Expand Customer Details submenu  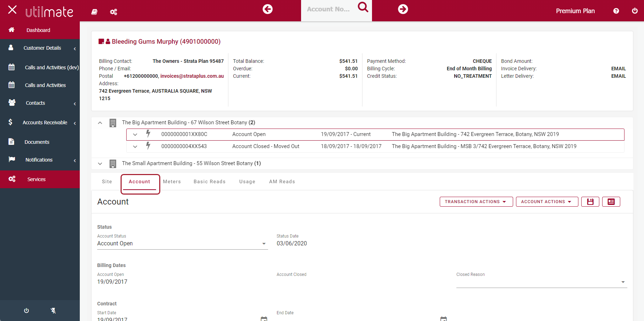click(x=75, y=49)
